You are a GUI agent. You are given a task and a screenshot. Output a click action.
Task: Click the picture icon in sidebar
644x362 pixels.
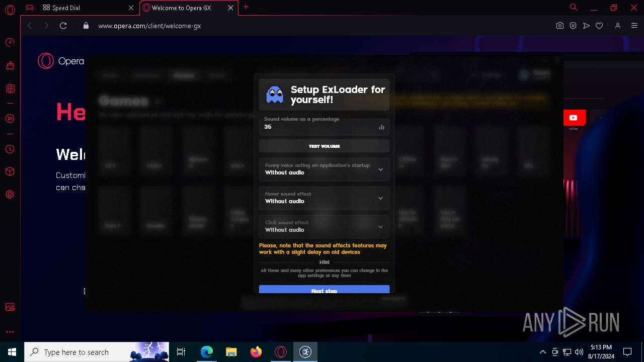10,307
